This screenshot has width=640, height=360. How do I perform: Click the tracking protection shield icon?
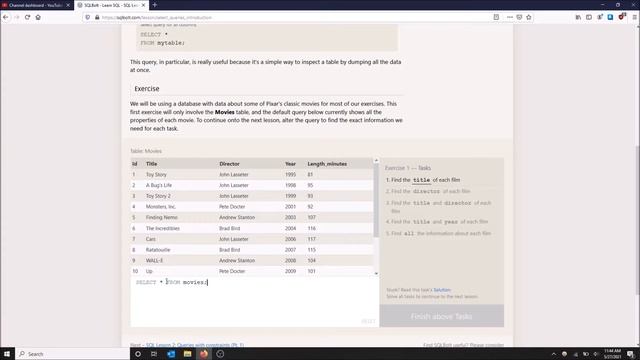(x=88, y=17)
